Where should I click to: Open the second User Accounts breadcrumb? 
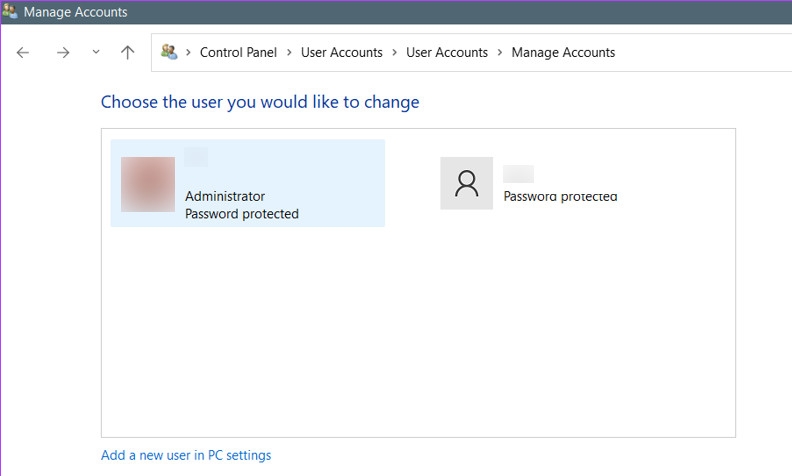446,53
